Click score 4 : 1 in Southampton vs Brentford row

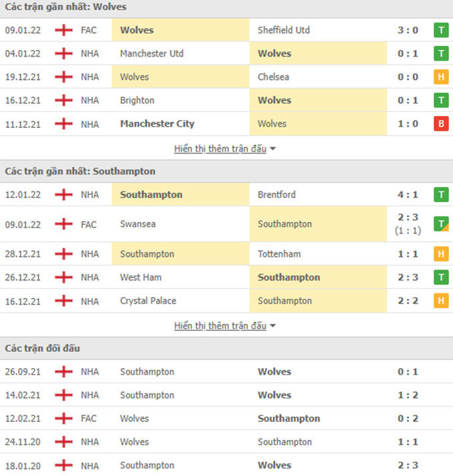coord(408,195)
